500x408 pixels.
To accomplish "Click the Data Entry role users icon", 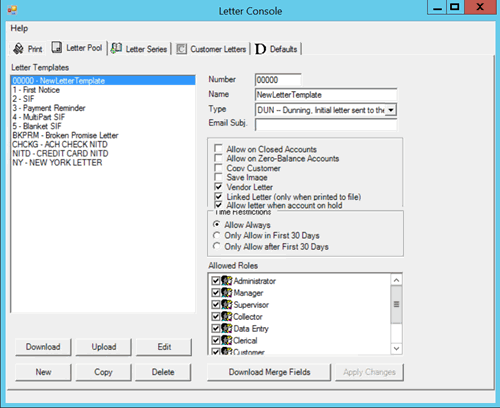I will pos(227,328).
